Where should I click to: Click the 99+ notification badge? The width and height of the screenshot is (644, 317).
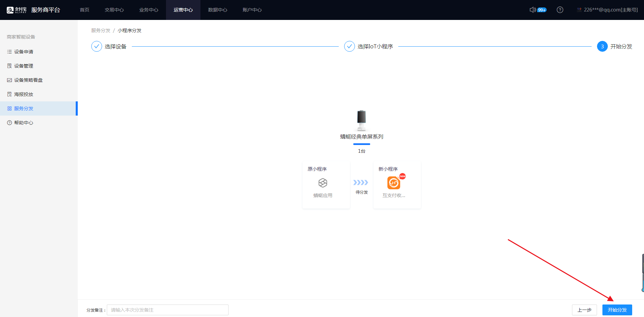(542, 10)
